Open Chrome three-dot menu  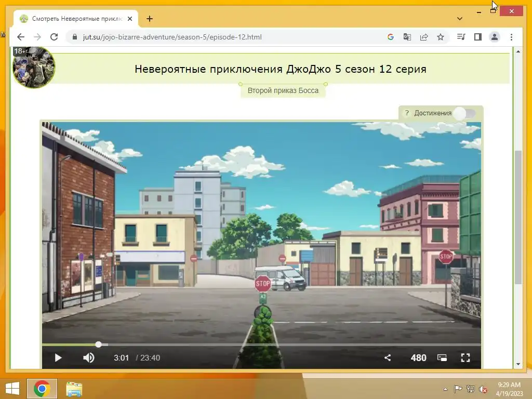click(511, 37)
